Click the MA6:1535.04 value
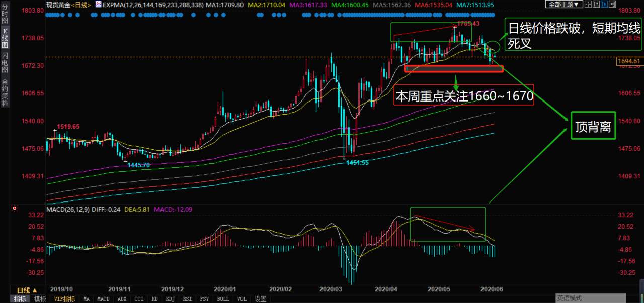 [434, 4]
